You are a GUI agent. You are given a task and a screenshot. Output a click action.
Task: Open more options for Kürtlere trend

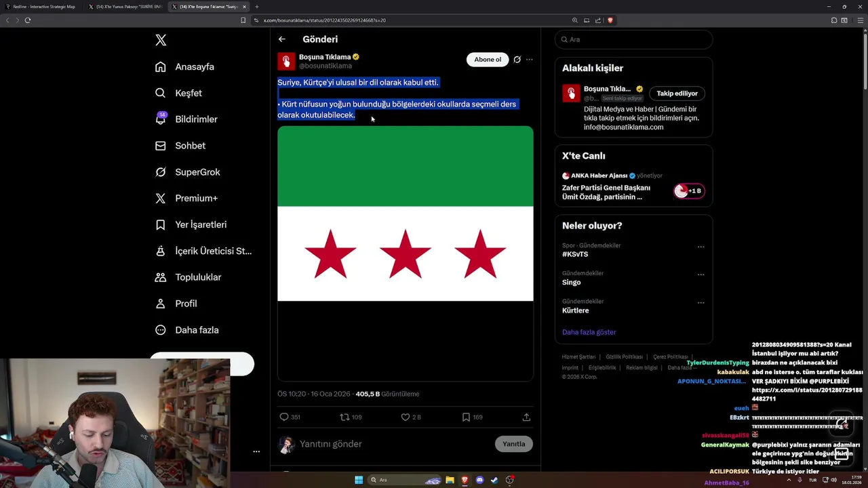click(701, 302)
